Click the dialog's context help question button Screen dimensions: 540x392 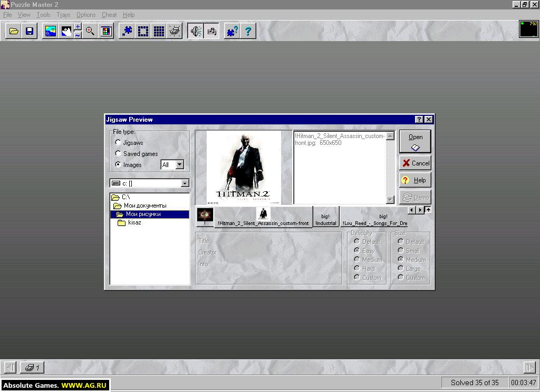tap(419, 120)
